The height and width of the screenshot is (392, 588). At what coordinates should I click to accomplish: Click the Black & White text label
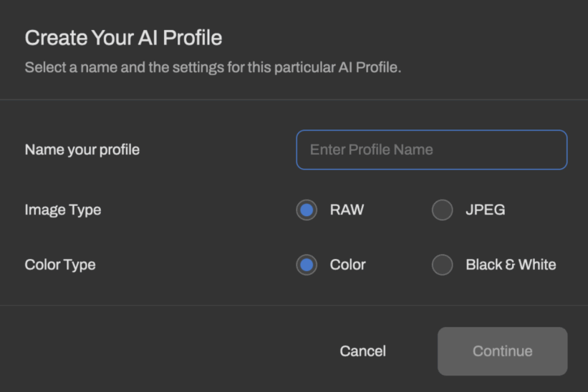(511, 265)
